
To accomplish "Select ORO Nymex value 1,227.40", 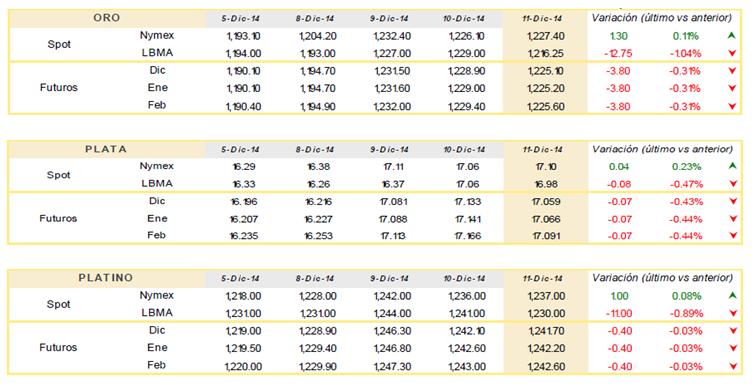I will click(x=546, y=36).
